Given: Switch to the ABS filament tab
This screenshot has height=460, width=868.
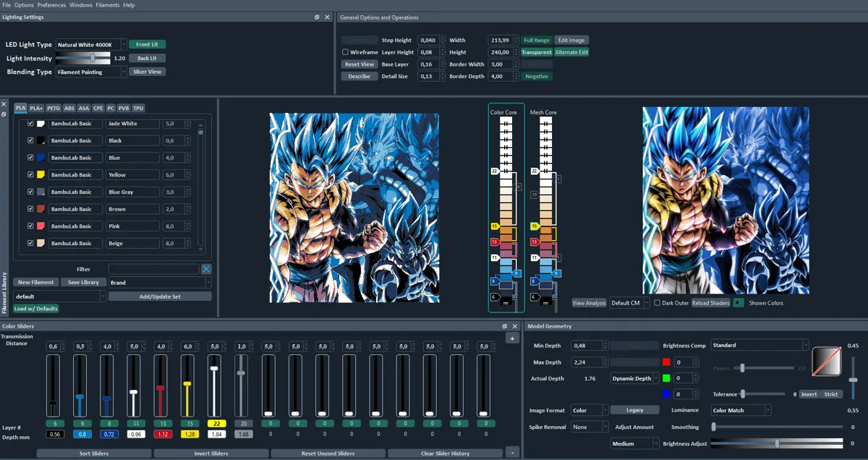Looking at the screenshot, I should tap(69, 108).
